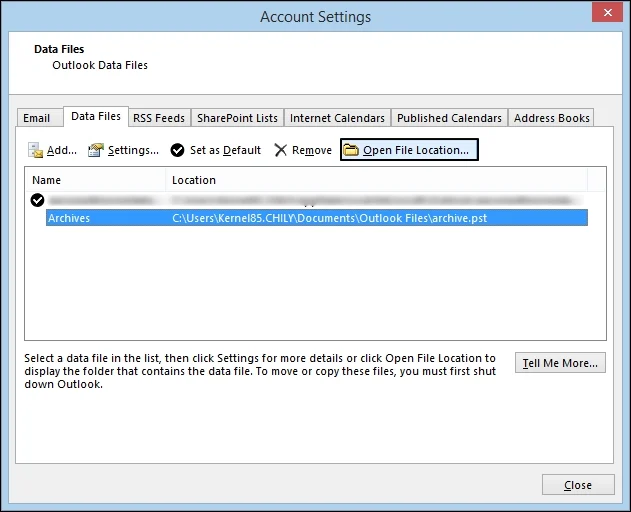Switch to the Published Calendars tab

point(450,118)
